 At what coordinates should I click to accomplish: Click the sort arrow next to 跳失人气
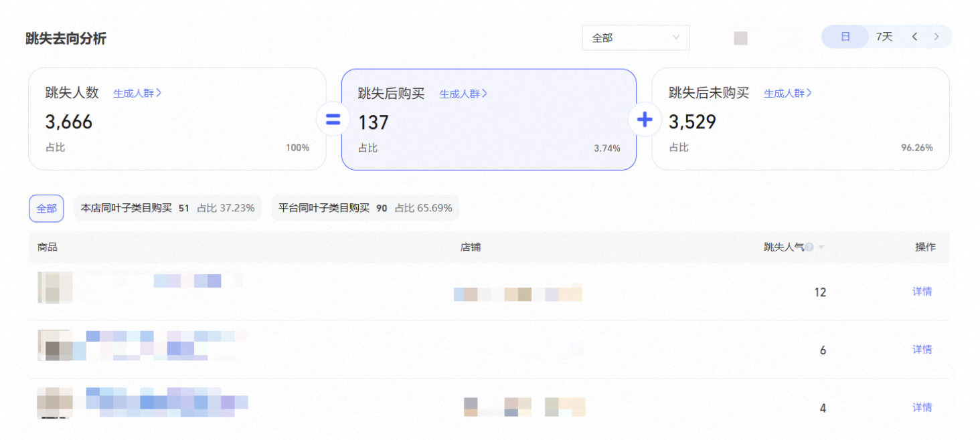821,247
